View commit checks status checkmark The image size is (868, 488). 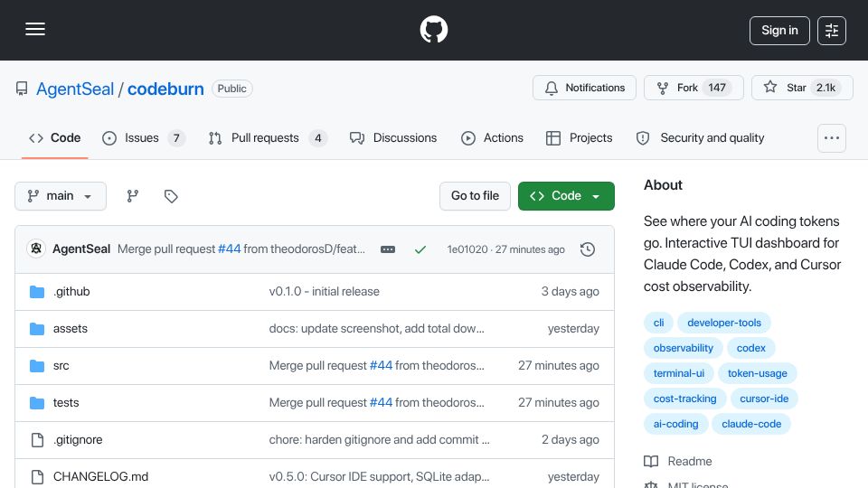point(420,249)
